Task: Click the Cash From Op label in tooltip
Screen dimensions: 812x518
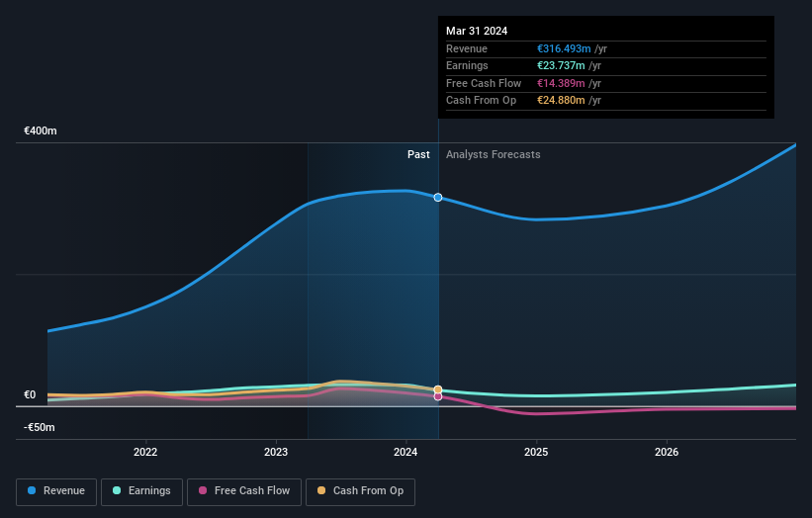Action: tap(481, 101)
